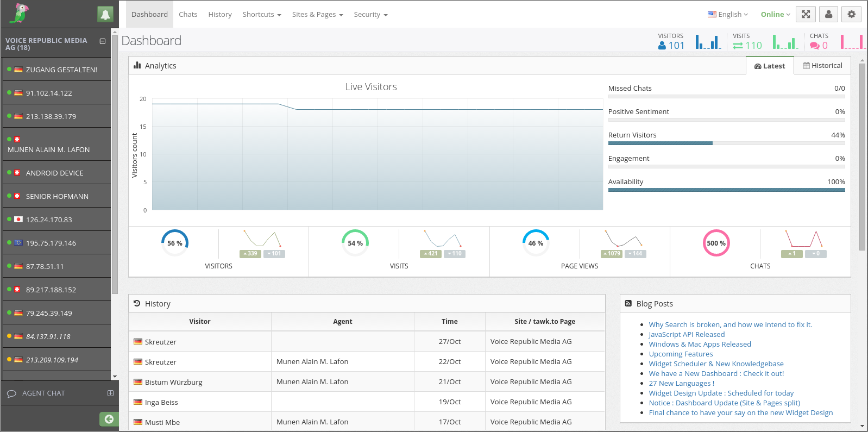The height and width of the screenshot is (432, 868).
Task: Open Windows & Mac Apps Released post
Action: click(700, 344)
